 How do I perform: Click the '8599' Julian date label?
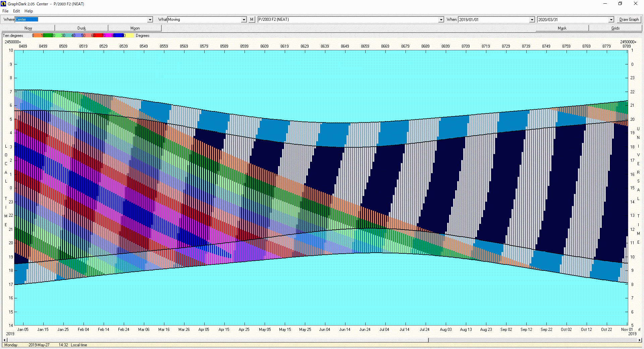(244, 46)
